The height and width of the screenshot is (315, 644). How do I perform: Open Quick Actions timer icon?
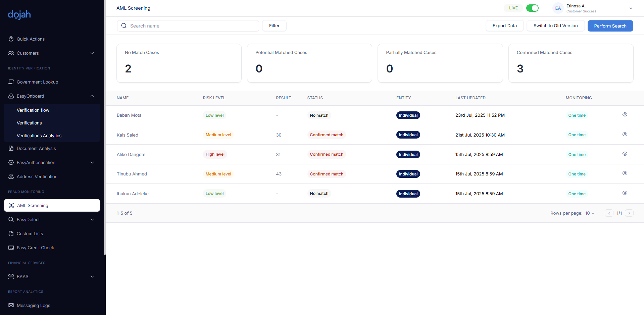(x=11, y=39)
